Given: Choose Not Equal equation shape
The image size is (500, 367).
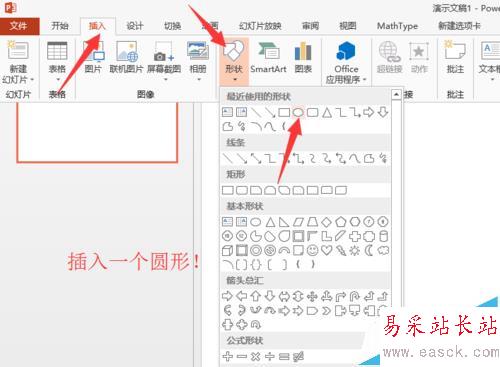Looking at the screenshot, I should 298,356.
